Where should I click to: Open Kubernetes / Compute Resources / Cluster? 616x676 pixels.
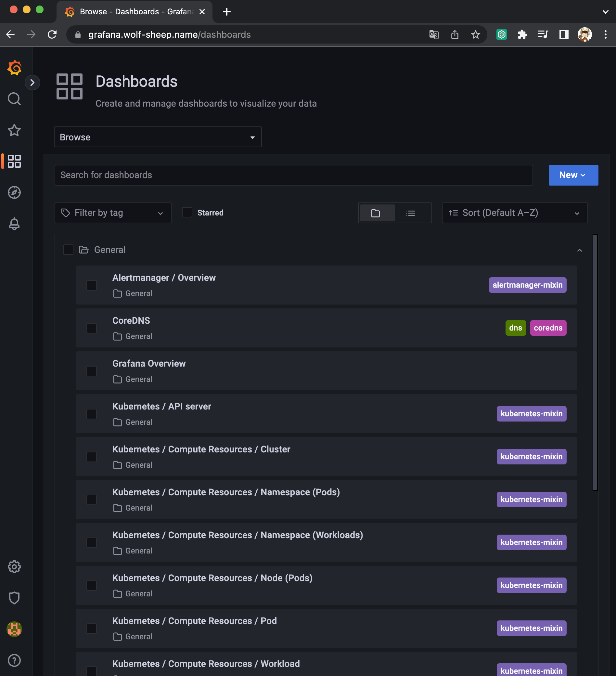click(x=201, y=450)
